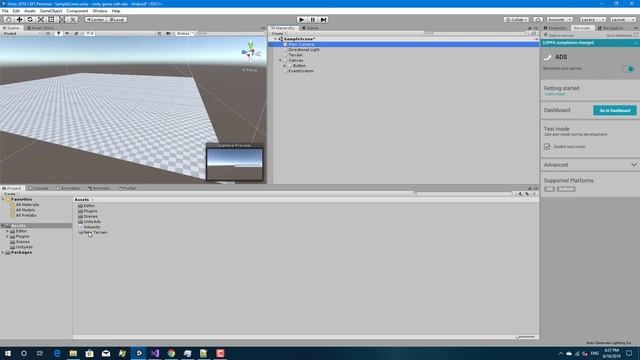Open the Account dropdown

(x=560, y=19)
